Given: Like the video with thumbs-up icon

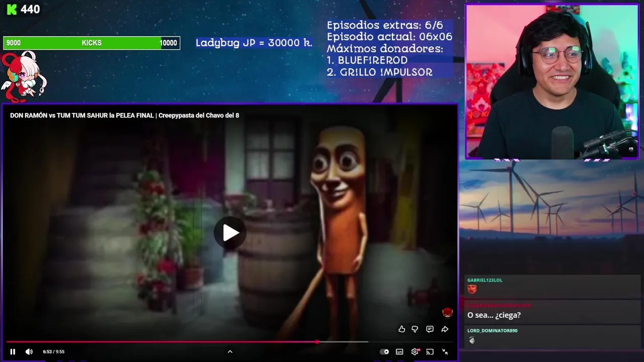Looking at the screenshot, I should 401,329.
